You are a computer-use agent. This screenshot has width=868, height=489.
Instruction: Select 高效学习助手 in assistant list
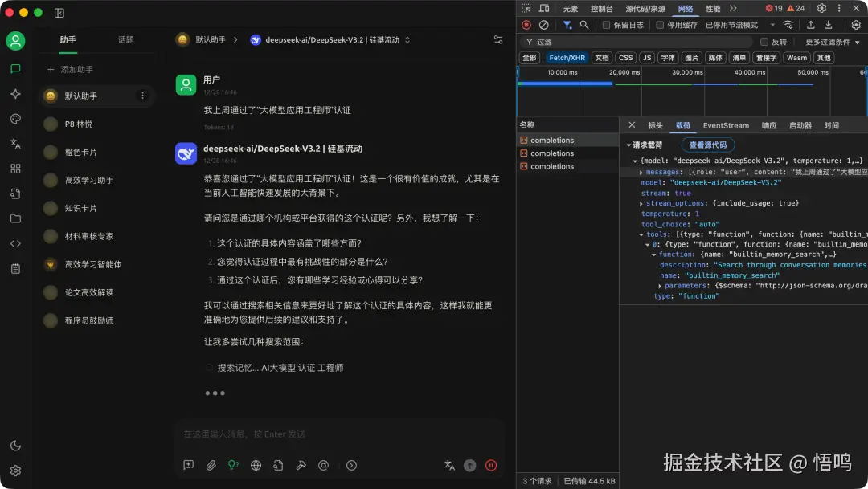tap(98, 180)
